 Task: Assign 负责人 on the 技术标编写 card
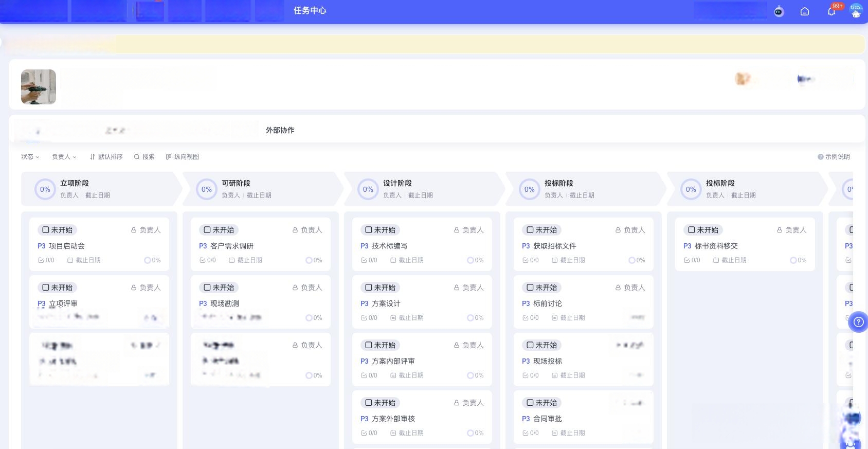pyautogui.click(x=469, y=230)
